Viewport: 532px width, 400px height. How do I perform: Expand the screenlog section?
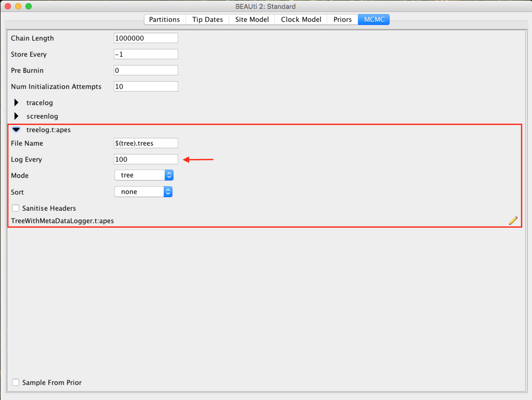pyautogui.click(x=16, y=116)
